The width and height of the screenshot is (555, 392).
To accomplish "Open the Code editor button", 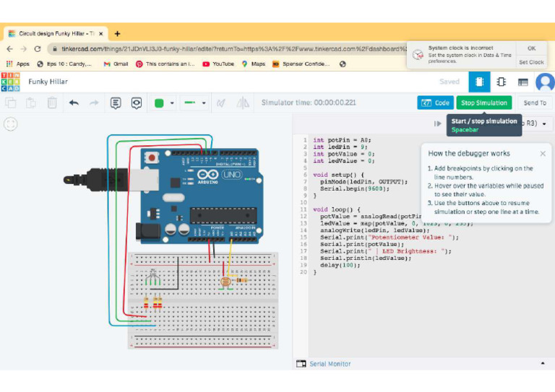I will point(435,103).
